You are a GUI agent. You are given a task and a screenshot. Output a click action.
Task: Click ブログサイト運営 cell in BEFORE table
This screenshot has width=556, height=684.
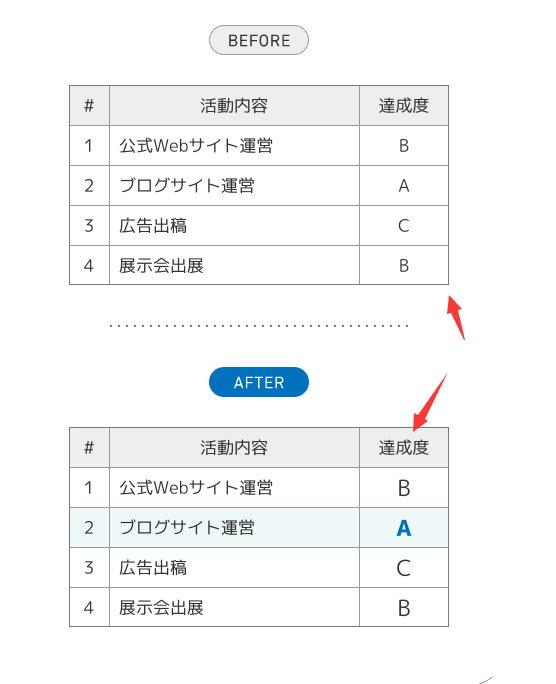tap(234, 186)
